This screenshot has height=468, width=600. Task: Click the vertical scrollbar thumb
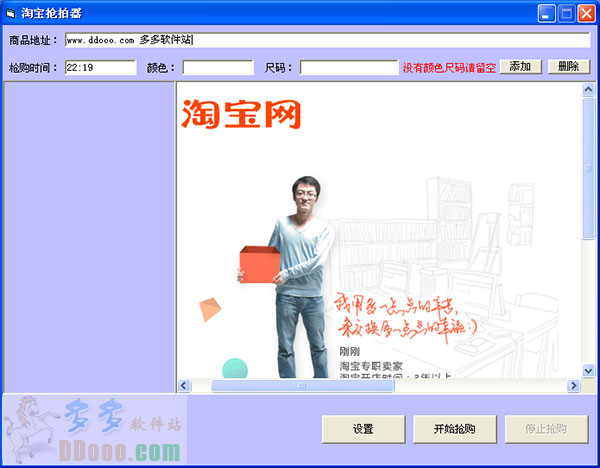point(588,168)
